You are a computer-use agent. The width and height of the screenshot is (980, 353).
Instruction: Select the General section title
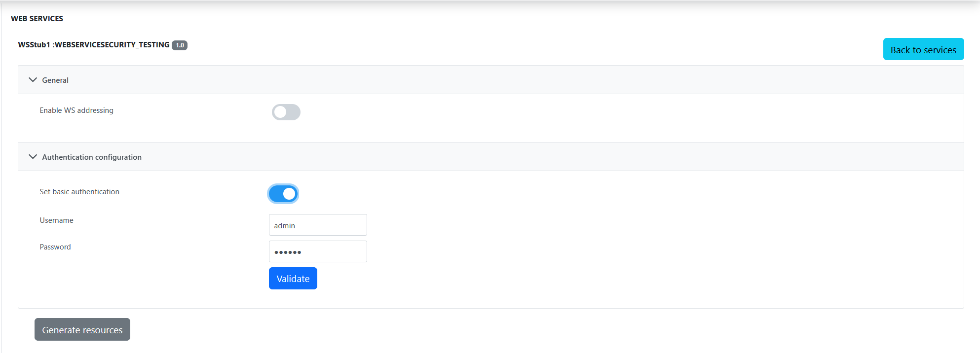click(x=55, y=80)
